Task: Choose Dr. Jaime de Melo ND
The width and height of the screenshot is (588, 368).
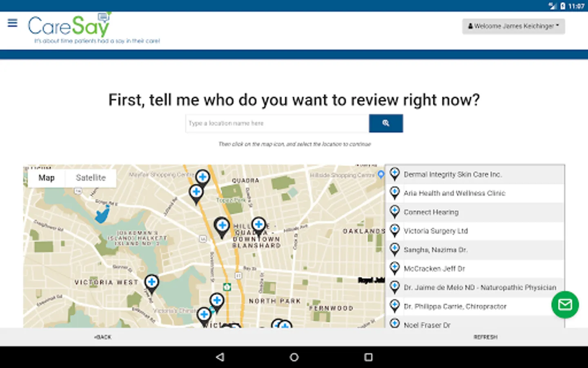Action: tap(475, 287)
